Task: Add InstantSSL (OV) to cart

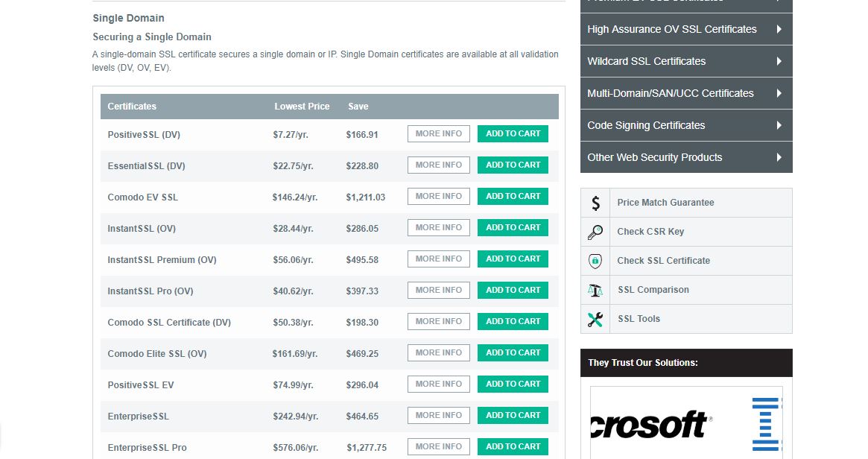Action: pos(513,227)
